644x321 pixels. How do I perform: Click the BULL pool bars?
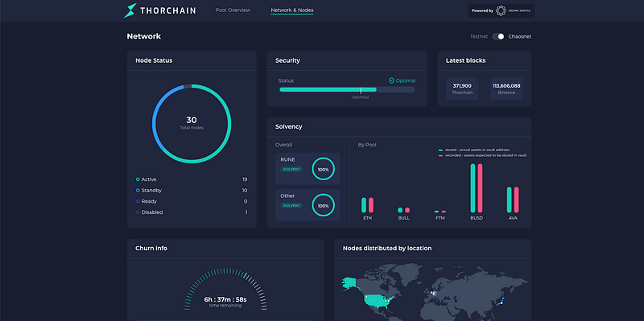(x=404, y=210)
